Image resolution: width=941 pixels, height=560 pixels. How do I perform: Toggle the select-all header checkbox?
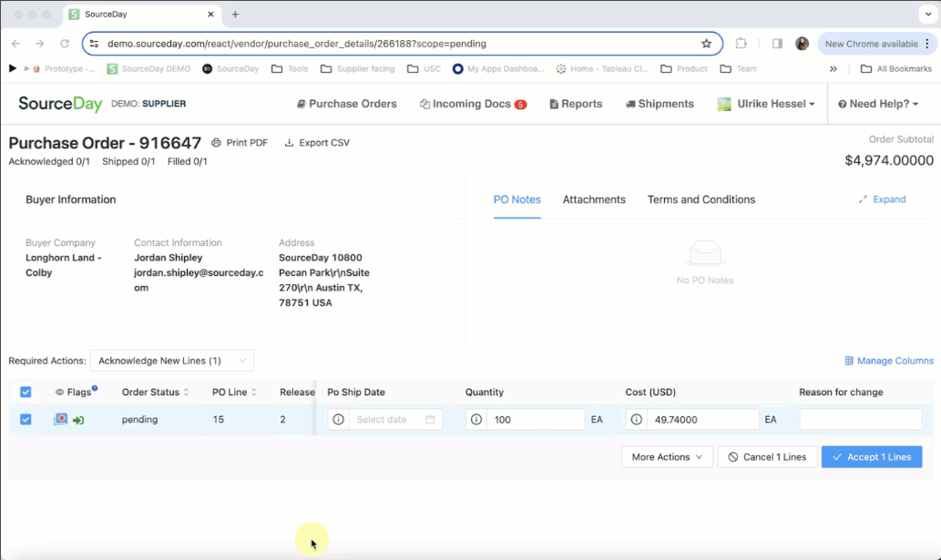tap(26, 392)
